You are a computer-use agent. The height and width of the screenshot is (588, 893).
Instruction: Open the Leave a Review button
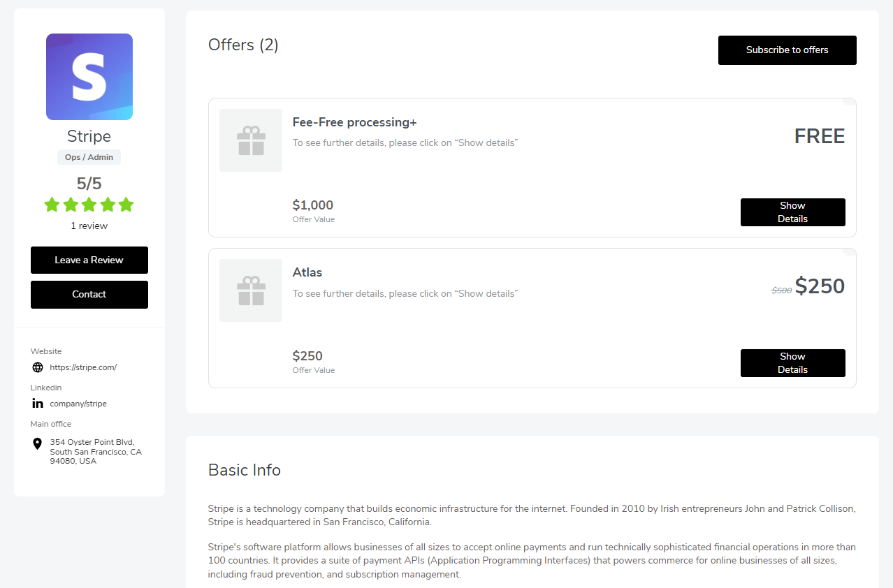[x=89, y=260]
